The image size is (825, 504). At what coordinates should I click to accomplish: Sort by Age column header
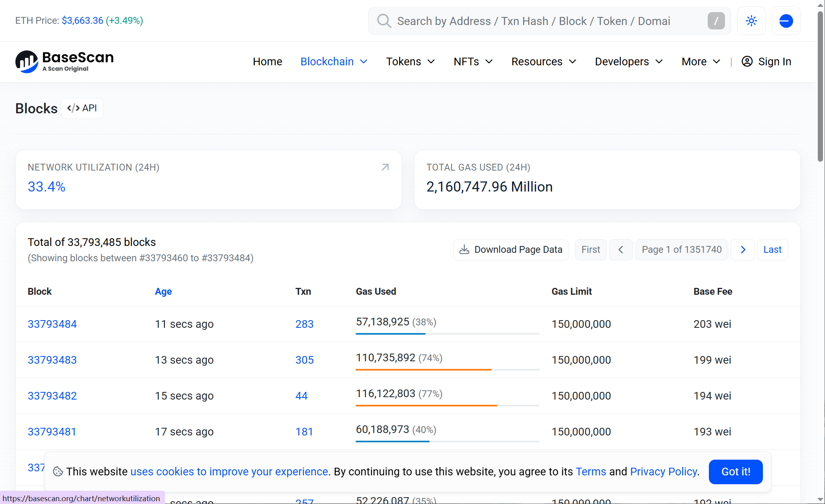[x=163, y=292]
